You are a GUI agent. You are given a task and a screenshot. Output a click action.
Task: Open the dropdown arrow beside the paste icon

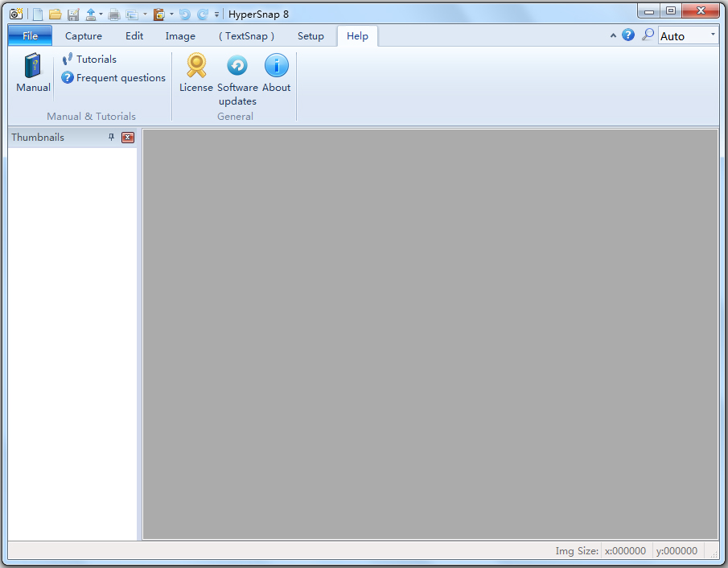tap(171, 14)
